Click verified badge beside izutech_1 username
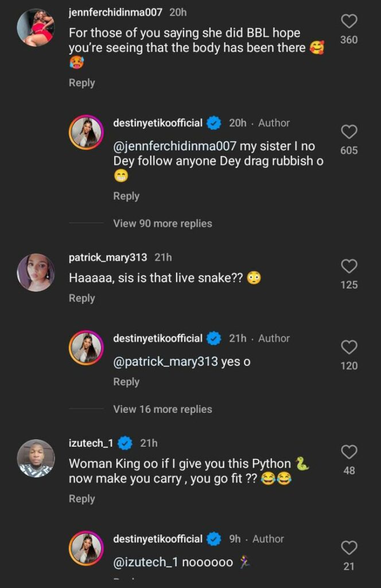 click(125, 443)
